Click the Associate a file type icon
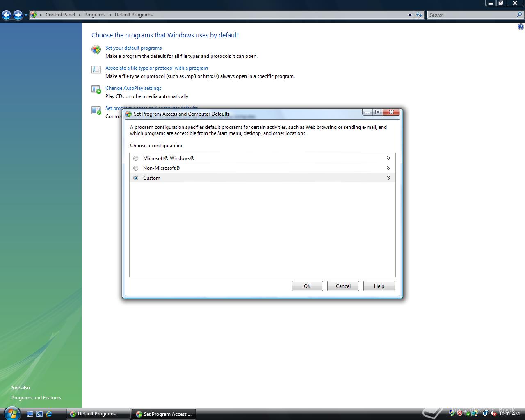 click(96, 70)
